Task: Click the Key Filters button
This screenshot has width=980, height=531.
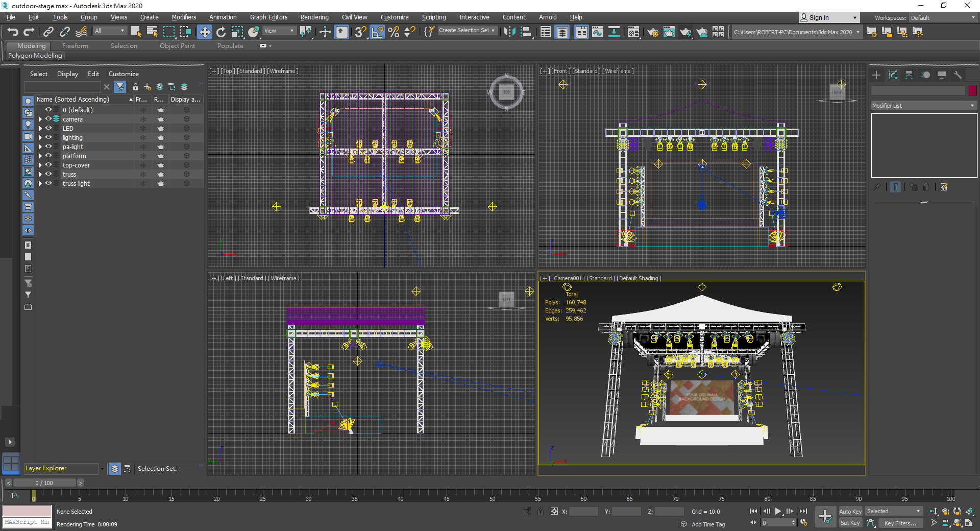Action: (900, 523)
